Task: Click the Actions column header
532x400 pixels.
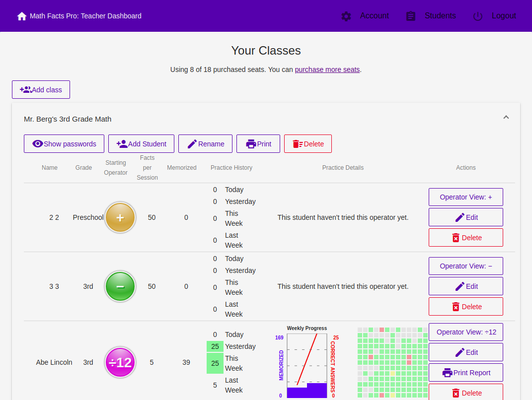Action: pyautogui.click(x=465, y=167)
